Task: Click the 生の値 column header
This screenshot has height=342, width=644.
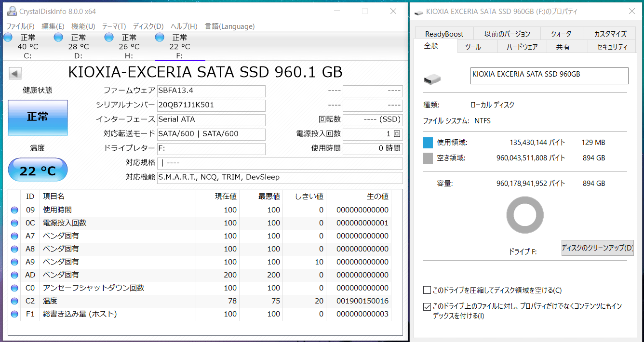Action: (359, 197)
